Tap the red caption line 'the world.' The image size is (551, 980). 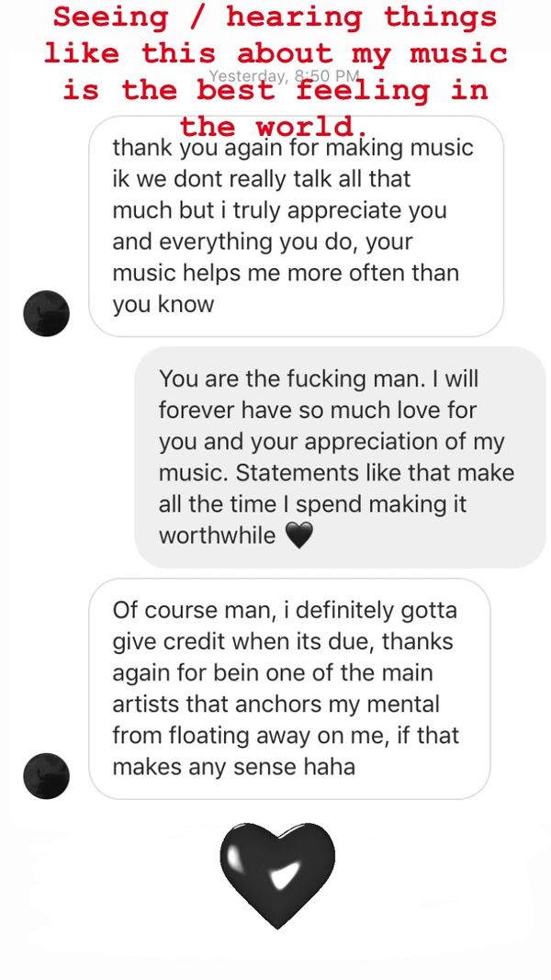pyautogui.click(x=274, y=125)
